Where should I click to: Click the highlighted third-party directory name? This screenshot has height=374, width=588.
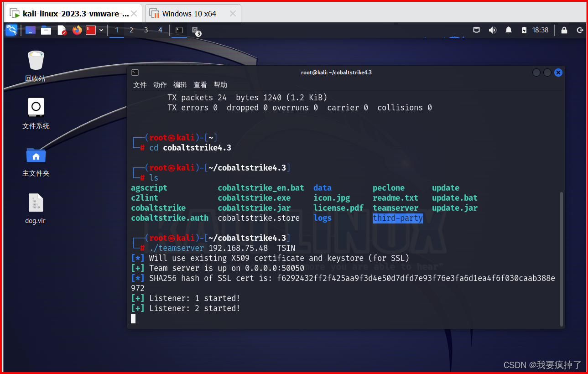tap(398, 218)
